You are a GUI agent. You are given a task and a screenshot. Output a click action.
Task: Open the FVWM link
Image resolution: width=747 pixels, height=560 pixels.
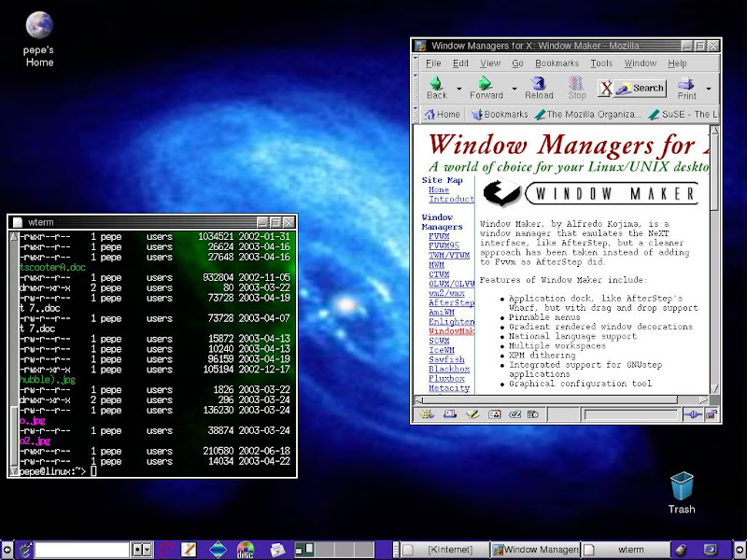439,236
